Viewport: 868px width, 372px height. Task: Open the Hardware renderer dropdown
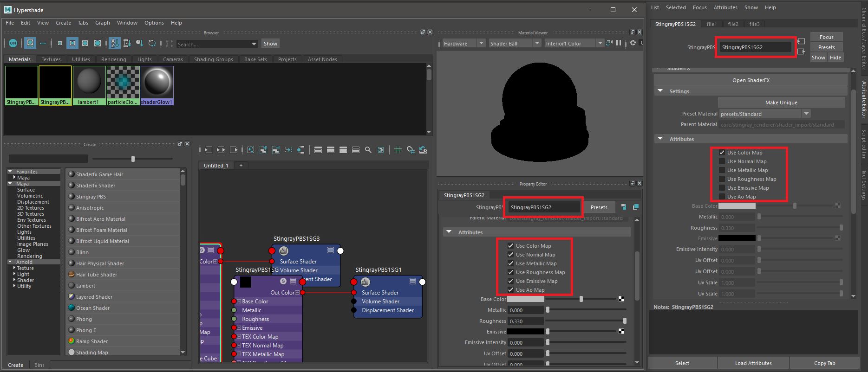tap(463, 44)
